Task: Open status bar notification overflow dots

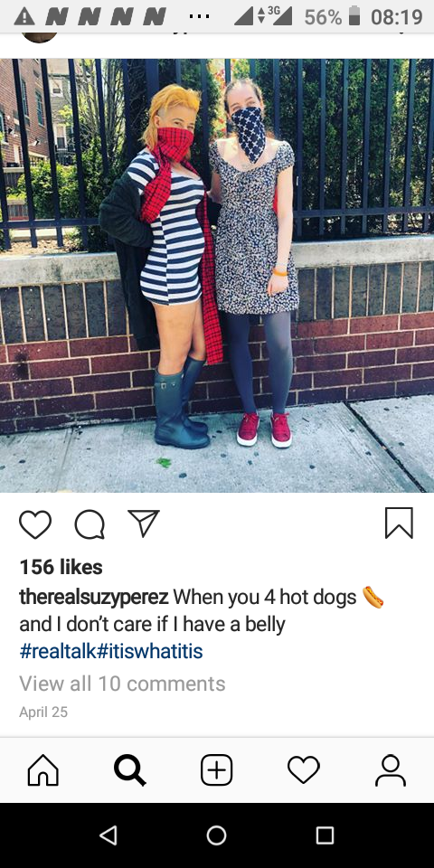Action: point(199,17)
